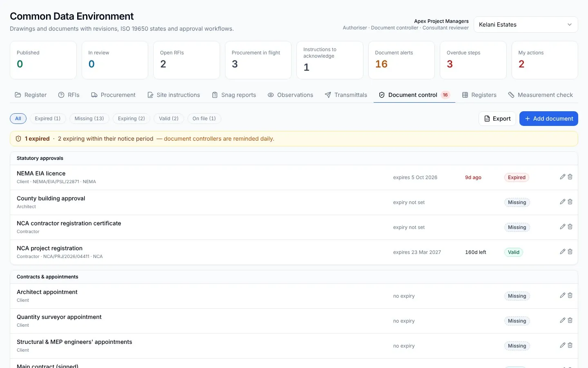The height and width of the screenshot is (368, 588).
Task: Edit the NEMA EIA licence row
Action: point(562,177)
